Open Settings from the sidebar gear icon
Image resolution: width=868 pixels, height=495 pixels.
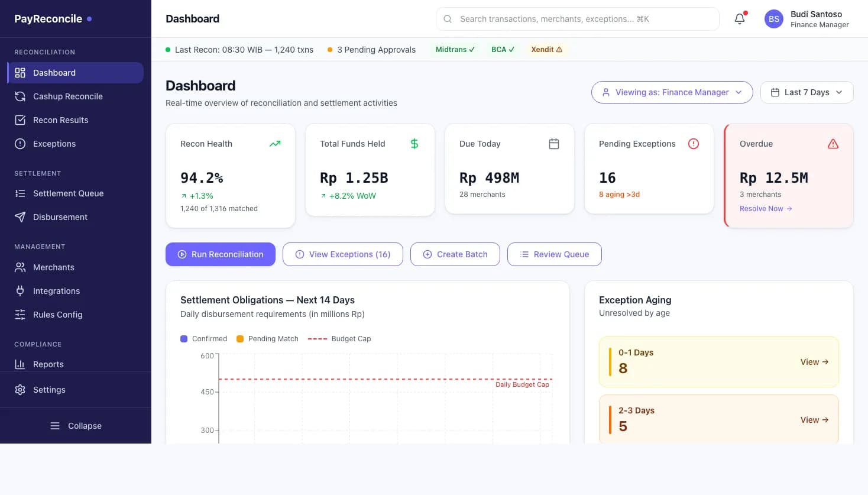(x=20, y=389)
